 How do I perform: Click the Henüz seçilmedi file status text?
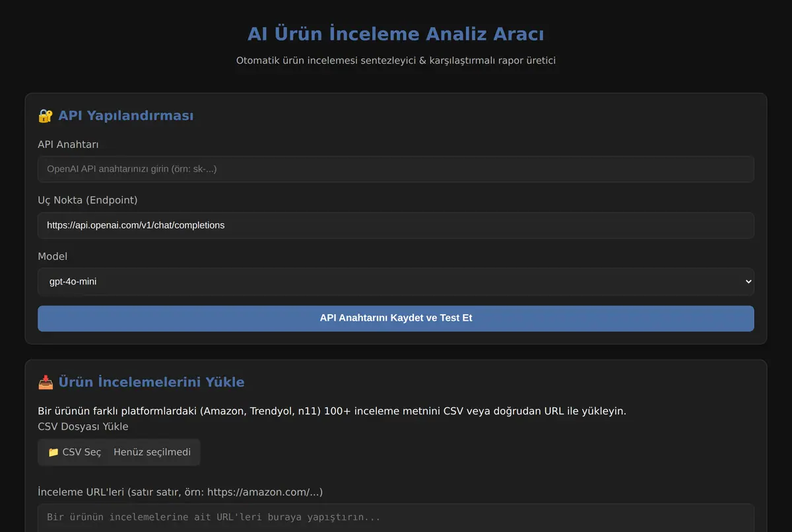(x=152, y=452)
